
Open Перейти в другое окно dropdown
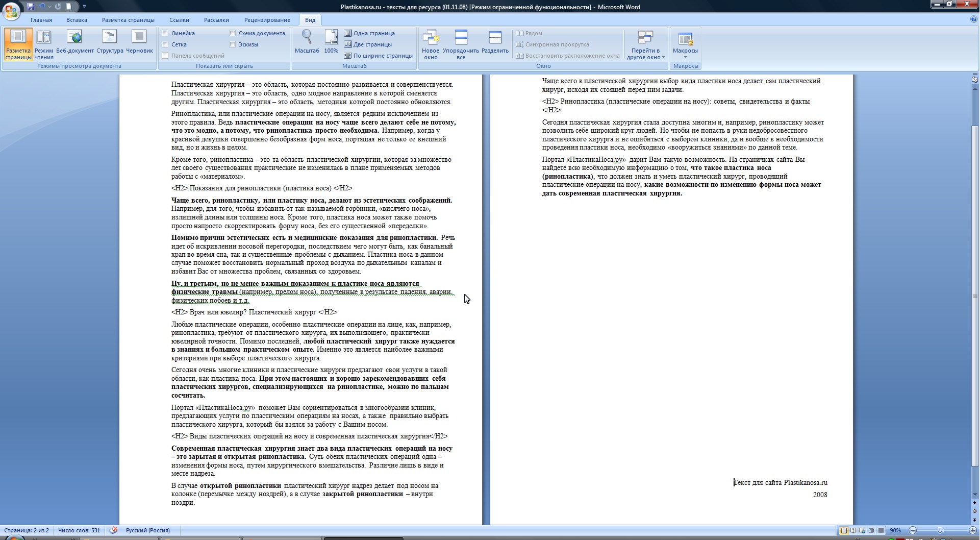[x=645, y=44]
